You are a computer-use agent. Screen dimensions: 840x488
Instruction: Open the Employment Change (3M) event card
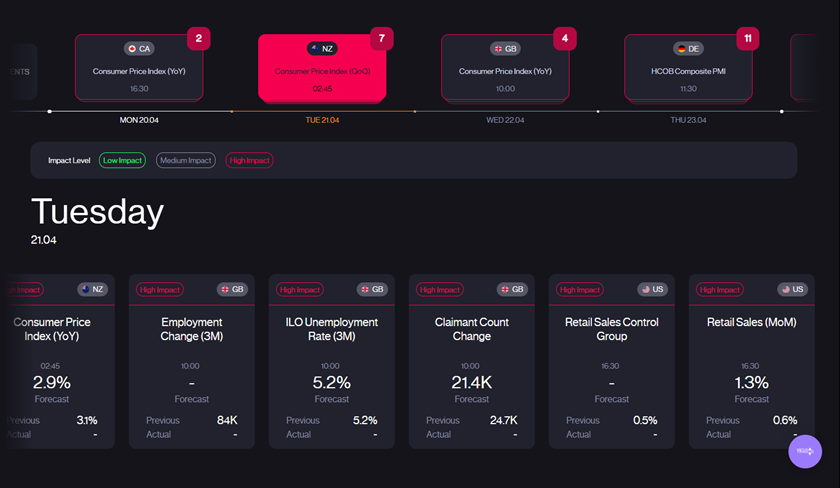tap(191, 360)
